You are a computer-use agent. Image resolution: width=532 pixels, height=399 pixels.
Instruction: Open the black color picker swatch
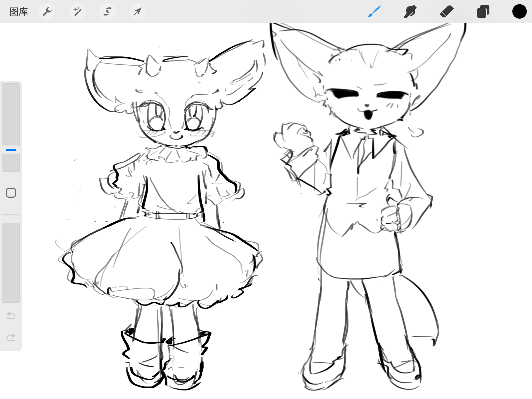click(519, 12)
